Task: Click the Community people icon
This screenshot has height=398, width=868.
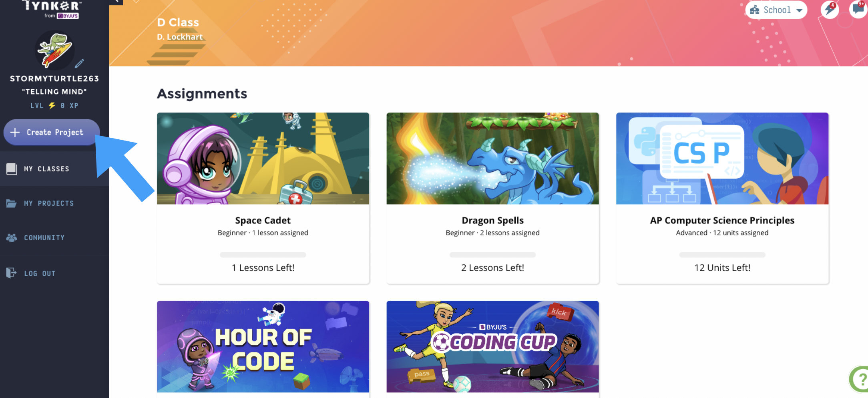Action: (x=12, y=238)
